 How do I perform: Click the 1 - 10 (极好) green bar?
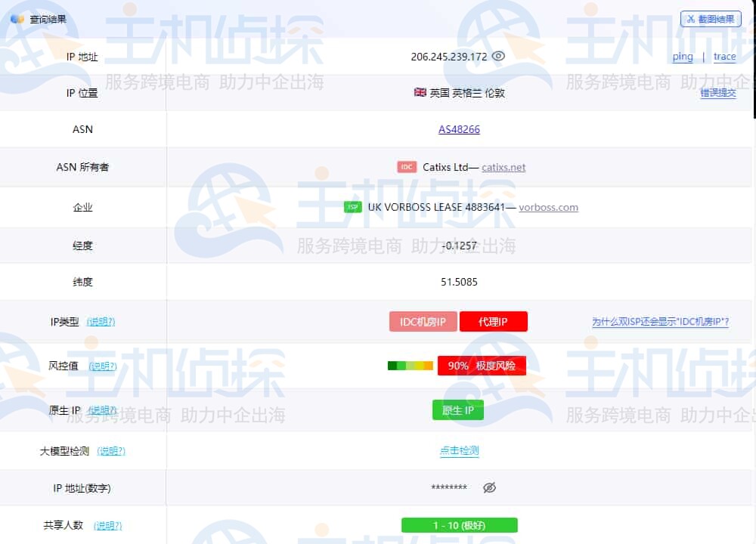click(459, 525)
